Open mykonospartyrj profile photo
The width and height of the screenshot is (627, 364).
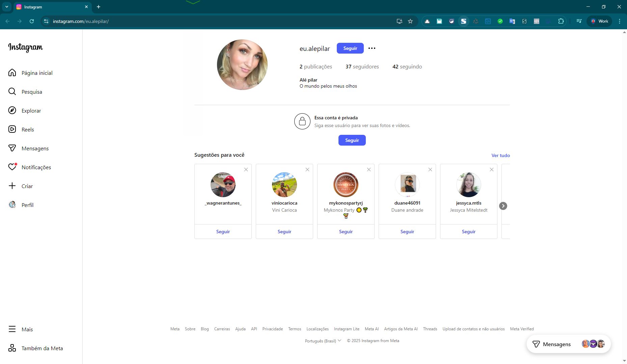pyautogui.click(x=346, y=185)
